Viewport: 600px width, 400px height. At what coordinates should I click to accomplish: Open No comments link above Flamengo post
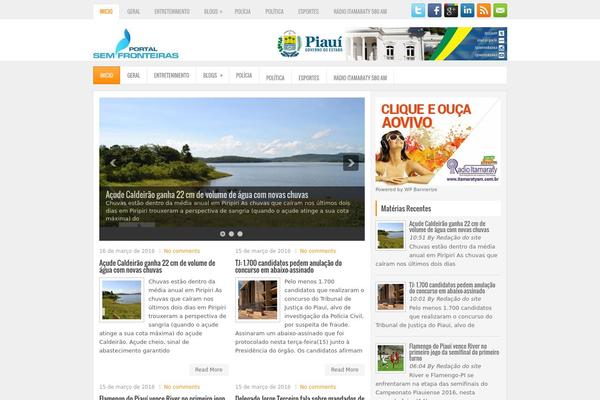coord(182,387)
